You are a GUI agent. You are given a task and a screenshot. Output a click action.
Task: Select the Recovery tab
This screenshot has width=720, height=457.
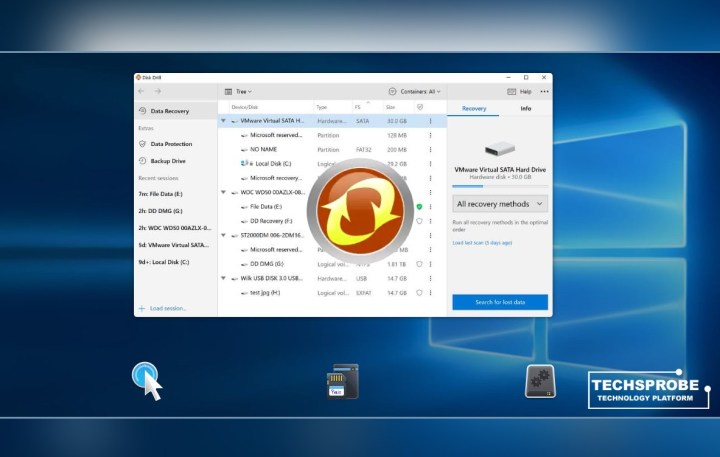(474, 108)
